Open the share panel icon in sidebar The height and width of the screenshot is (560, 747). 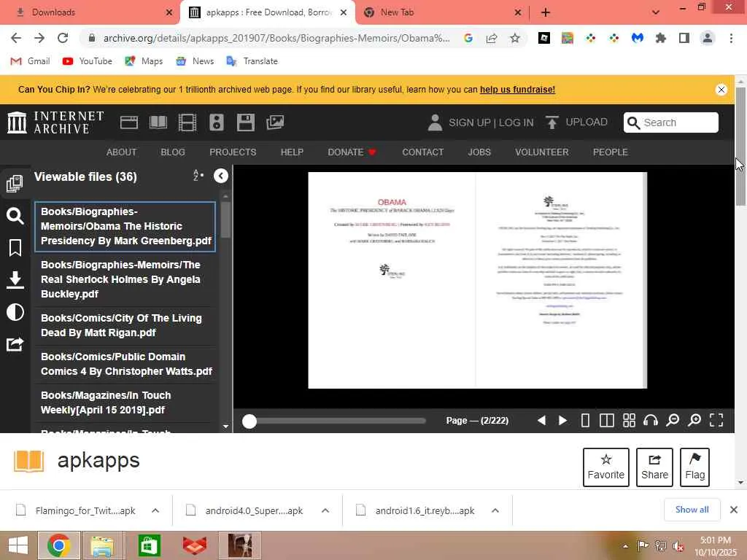tap(15, 344)
